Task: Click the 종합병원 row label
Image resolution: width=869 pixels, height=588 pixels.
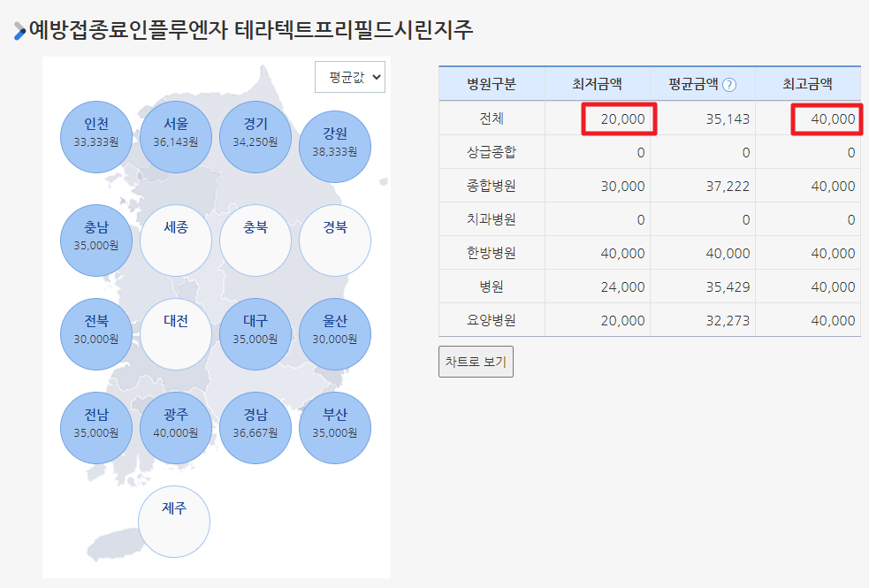Action: click(492, 186)
